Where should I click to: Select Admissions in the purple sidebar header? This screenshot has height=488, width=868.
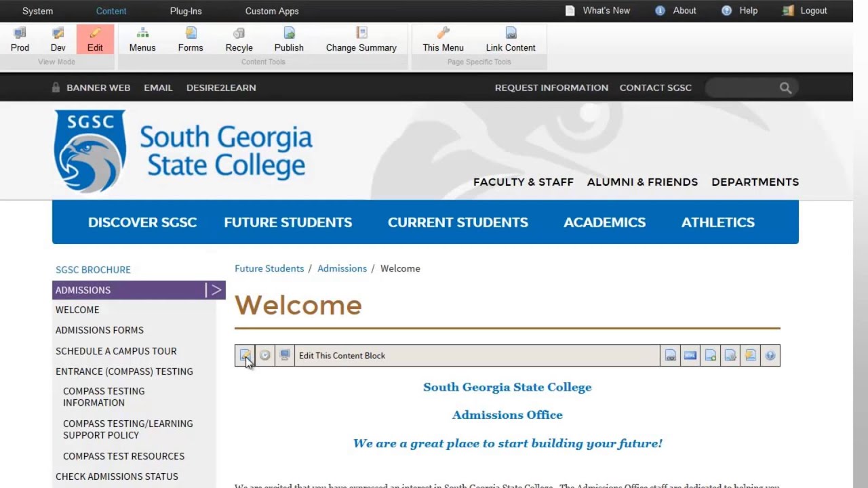click(x=83, y=290)
